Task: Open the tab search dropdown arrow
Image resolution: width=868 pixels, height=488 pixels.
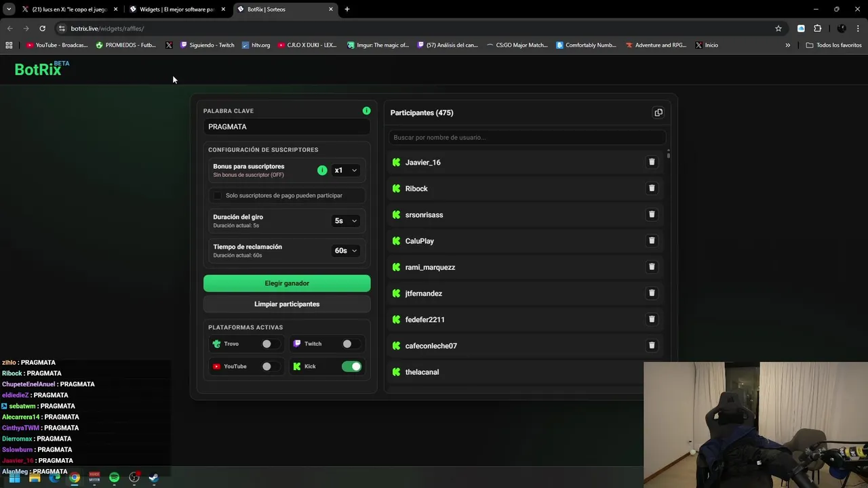Action: [9, 9]
